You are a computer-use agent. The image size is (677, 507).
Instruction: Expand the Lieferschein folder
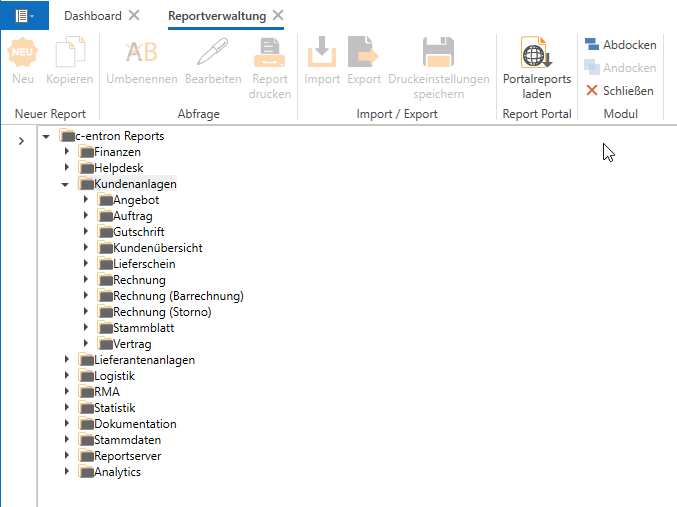tap(85, 263)
